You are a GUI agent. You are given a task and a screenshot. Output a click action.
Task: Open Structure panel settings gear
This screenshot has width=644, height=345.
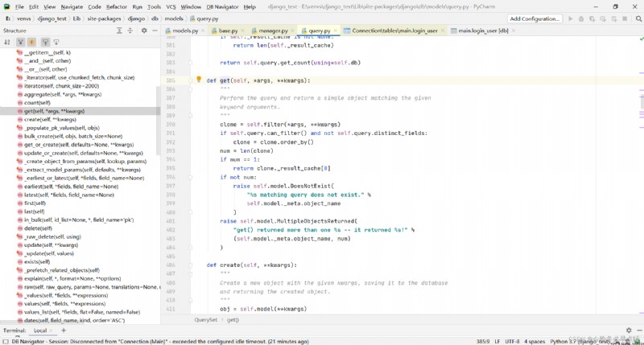[x=144, y=31]
